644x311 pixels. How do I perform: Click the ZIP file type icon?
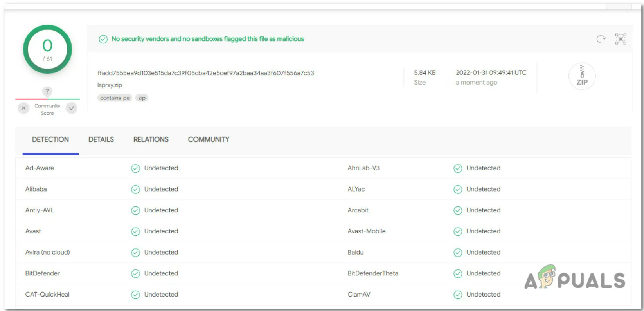coord(582,76)
